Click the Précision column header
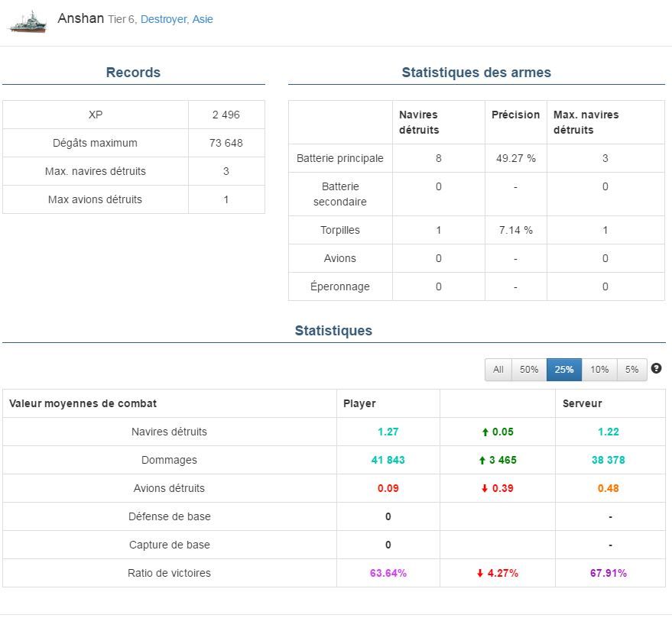 click(x=515, y=115)
